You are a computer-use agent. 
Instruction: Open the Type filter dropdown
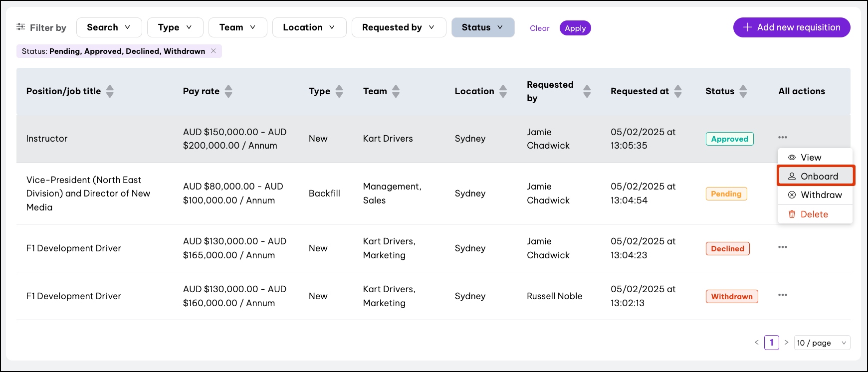coord(175,27)
